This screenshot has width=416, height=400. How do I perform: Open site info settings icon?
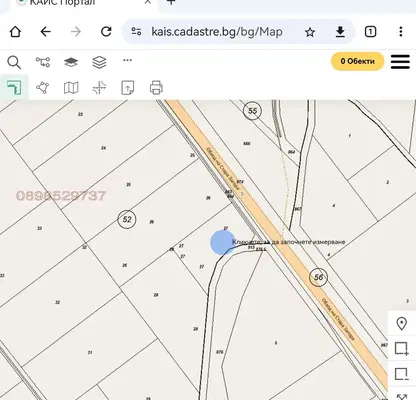pyautogui.click(x=136, y=32)
